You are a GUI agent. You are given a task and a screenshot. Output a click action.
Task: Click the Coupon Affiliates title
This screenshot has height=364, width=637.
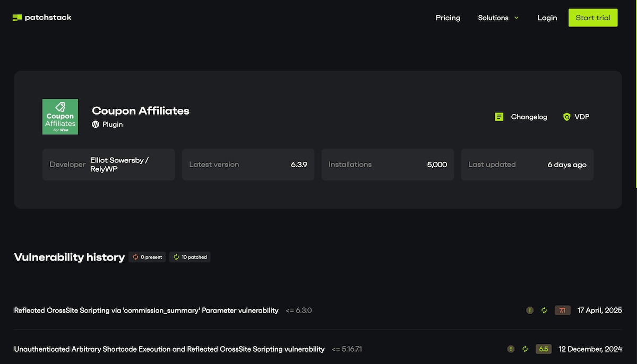point(141,110)
